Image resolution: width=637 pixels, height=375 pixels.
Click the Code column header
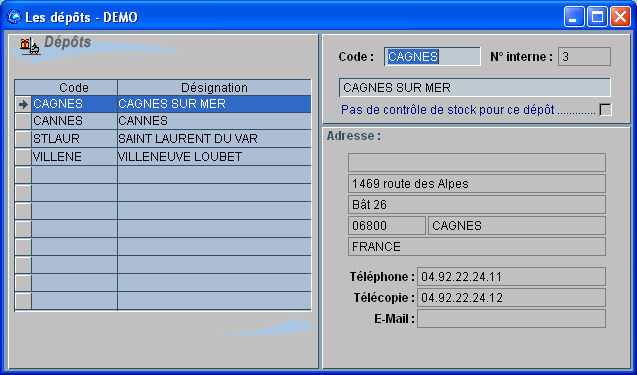(x=74, y=87)
